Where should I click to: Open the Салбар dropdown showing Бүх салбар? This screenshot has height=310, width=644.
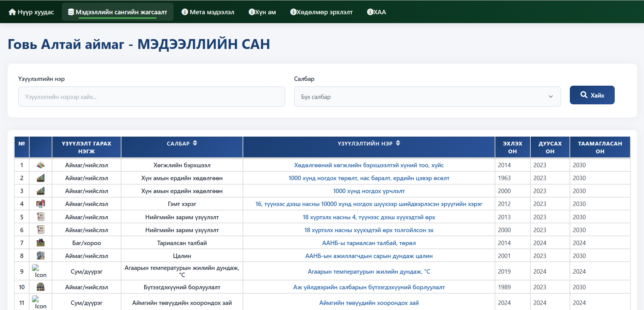coord(427,97)
